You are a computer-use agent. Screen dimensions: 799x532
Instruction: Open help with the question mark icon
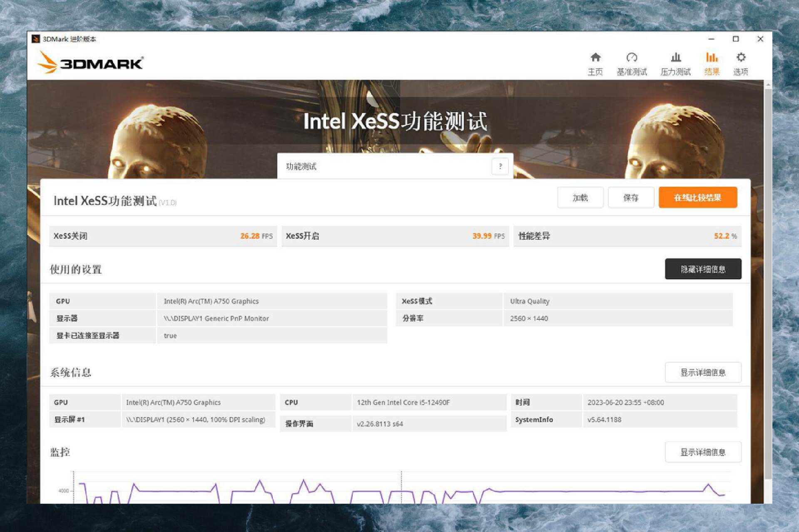coord(500,166)
